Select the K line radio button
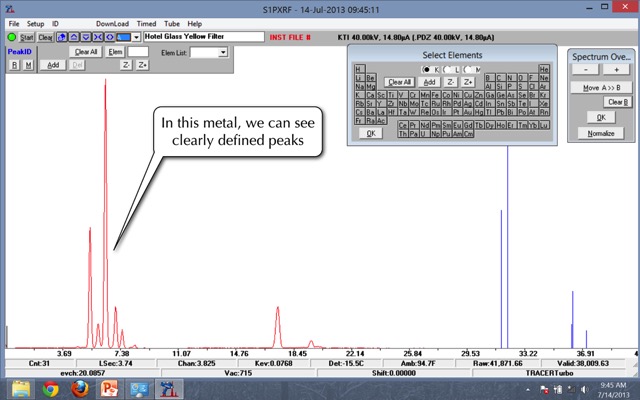Image resolution: width=640 pixels, height=400 pixels. [427, 68]
